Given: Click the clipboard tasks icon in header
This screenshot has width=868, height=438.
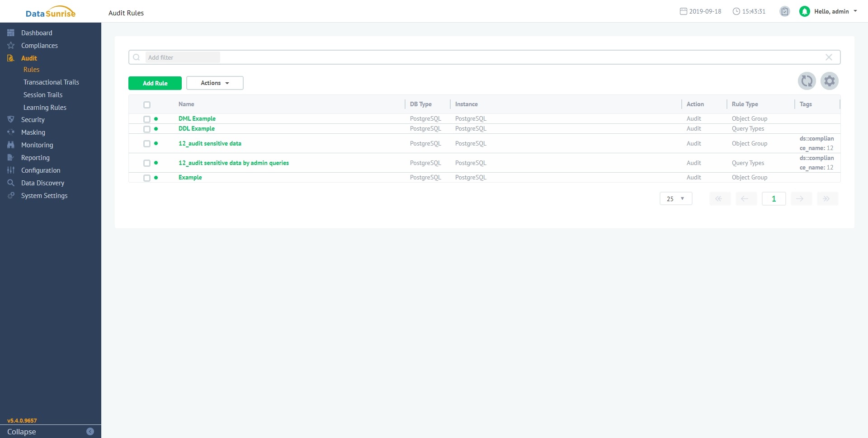Looking at the screenshot, I should click(x=785, y=11).
